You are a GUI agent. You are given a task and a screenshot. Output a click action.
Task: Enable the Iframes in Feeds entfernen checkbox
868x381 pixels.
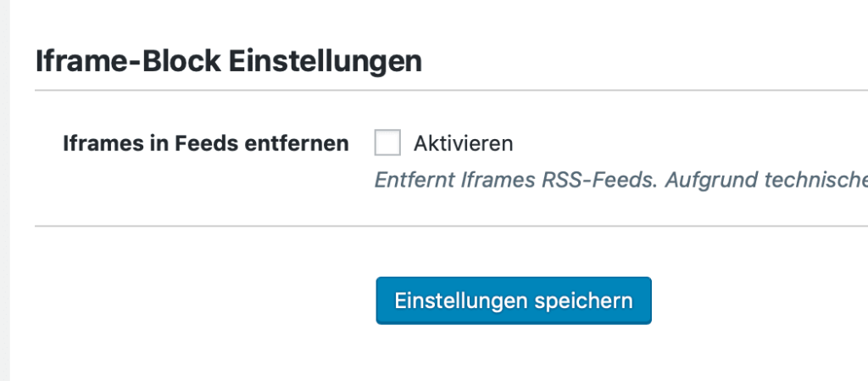(x=387, y=143)
